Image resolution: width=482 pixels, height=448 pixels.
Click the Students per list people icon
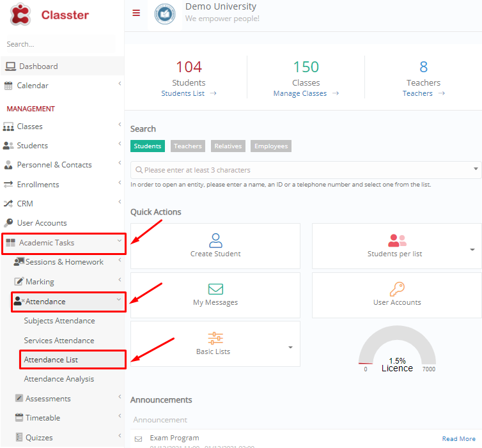coord(397,240)
